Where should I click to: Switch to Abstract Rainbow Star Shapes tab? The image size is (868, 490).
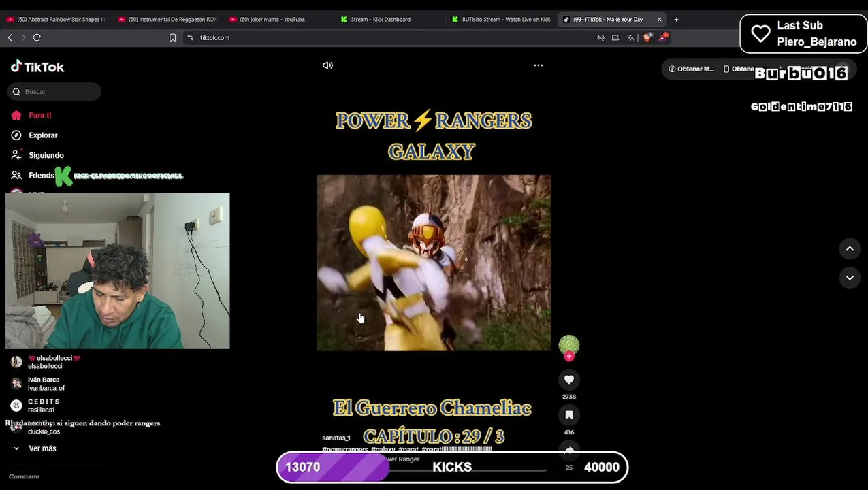point(56,20)
